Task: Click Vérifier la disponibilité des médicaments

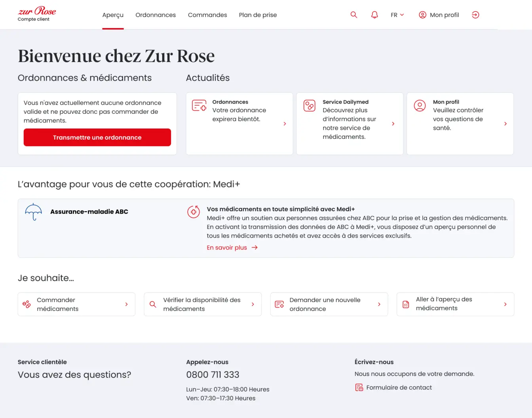Action: (203, 304)
